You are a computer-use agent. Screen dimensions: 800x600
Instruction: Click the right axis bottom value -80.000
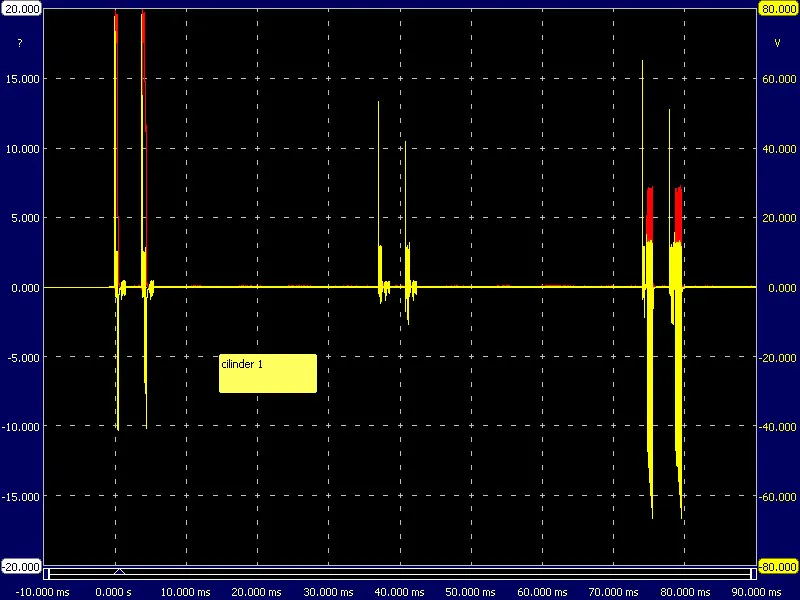click(x=779, y=567)
